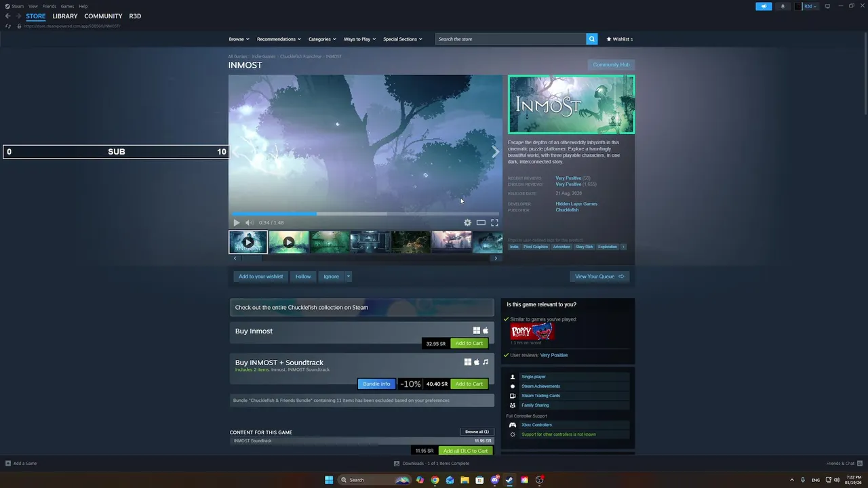
Task: Advance to next media with right arrow
Action: pos(495,152)
